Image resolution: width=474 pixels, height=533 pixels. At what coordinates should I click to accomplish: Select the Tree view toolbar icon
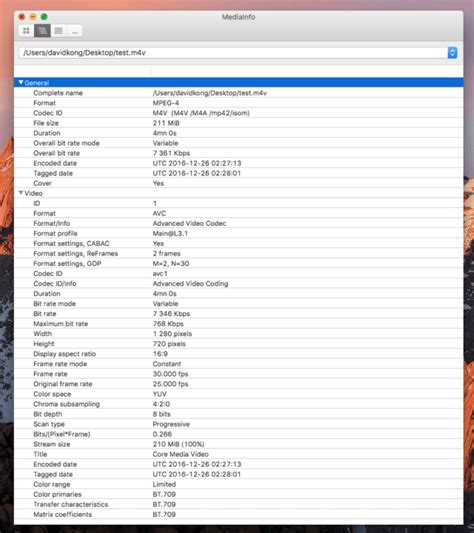(42, 31)
